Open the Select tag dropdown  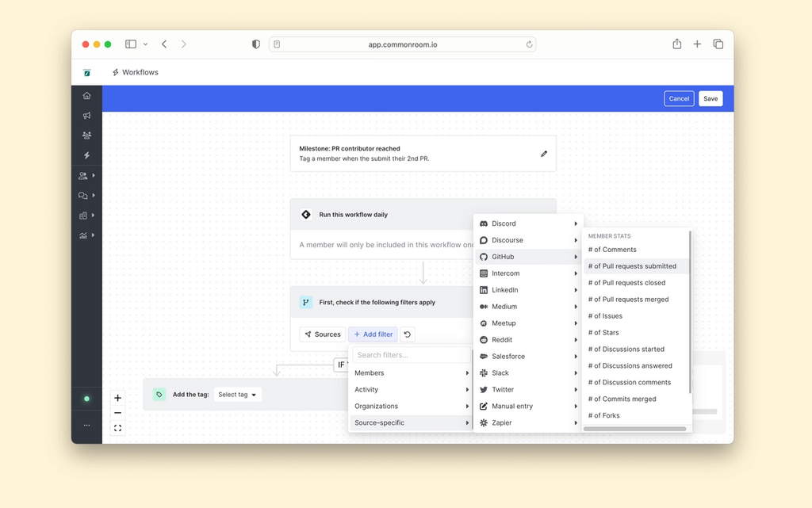point(237,394)
